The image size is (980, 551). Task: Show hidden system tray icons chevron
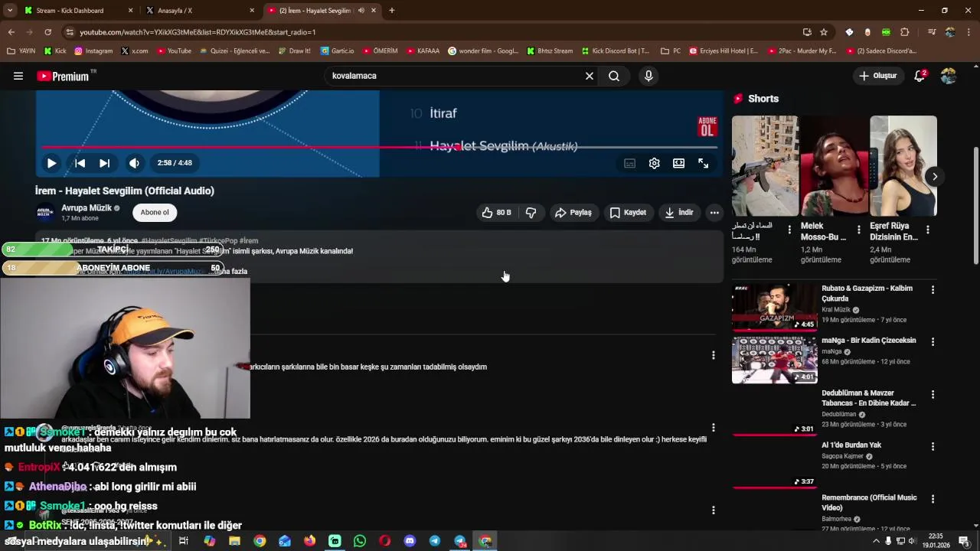(876, 541)
